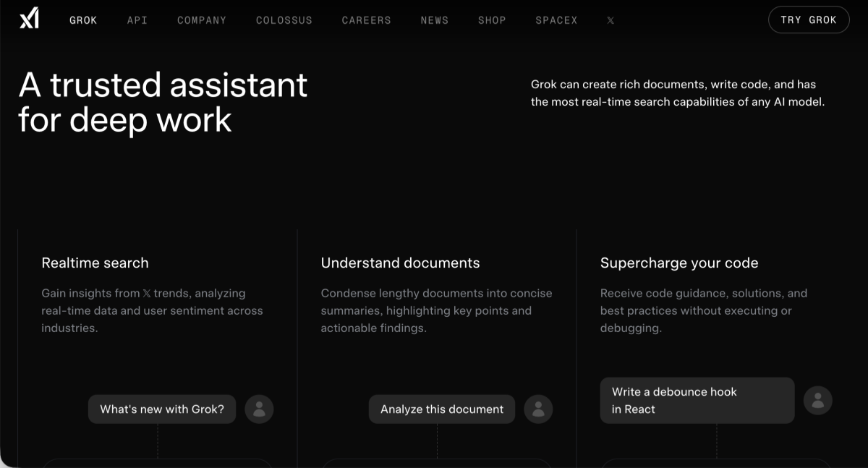Click the Realtime search heading
868x468 pixels.
tap(95, 263)
